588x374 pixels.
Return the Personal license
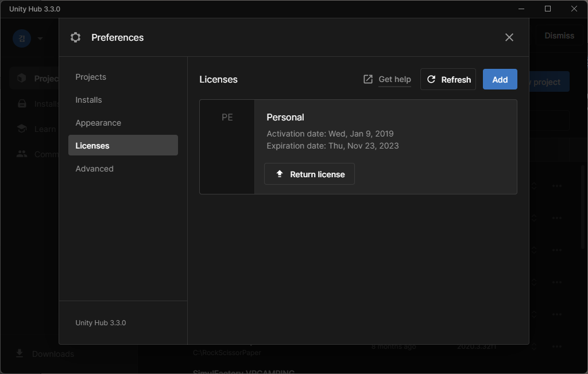(309, 174)
